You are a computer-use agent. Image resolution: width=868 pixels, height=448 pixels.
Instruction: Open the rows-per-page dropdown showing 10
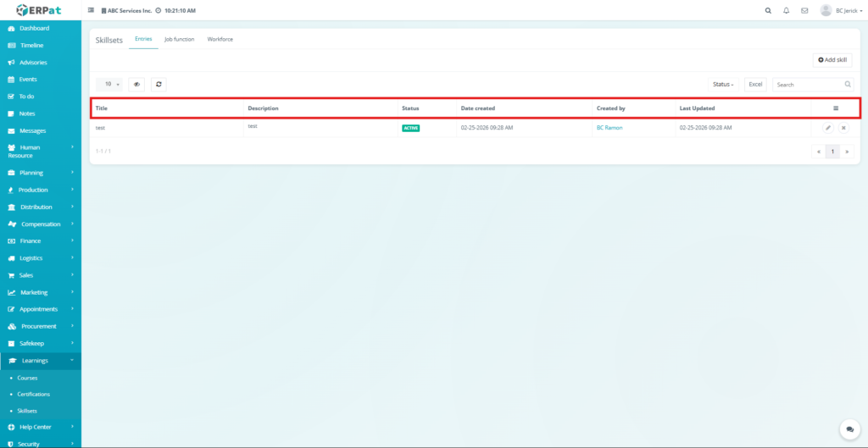point(110,85)
